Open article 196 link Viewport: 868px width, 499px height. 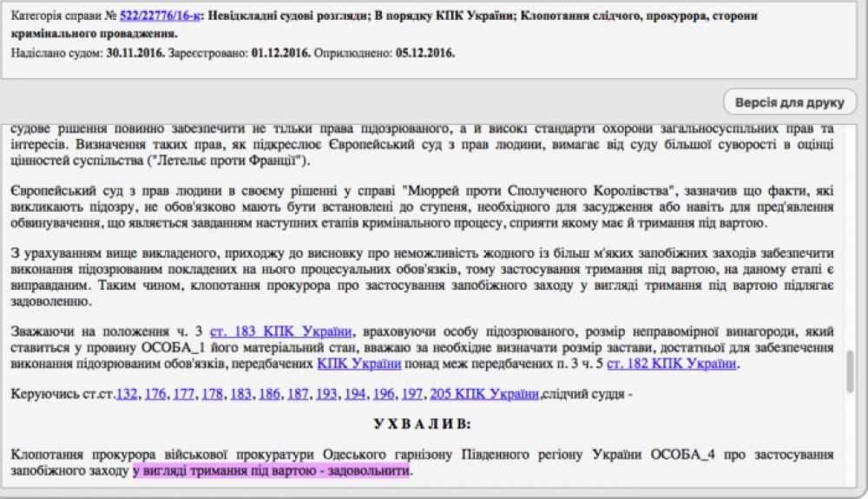tap(383, 394)
